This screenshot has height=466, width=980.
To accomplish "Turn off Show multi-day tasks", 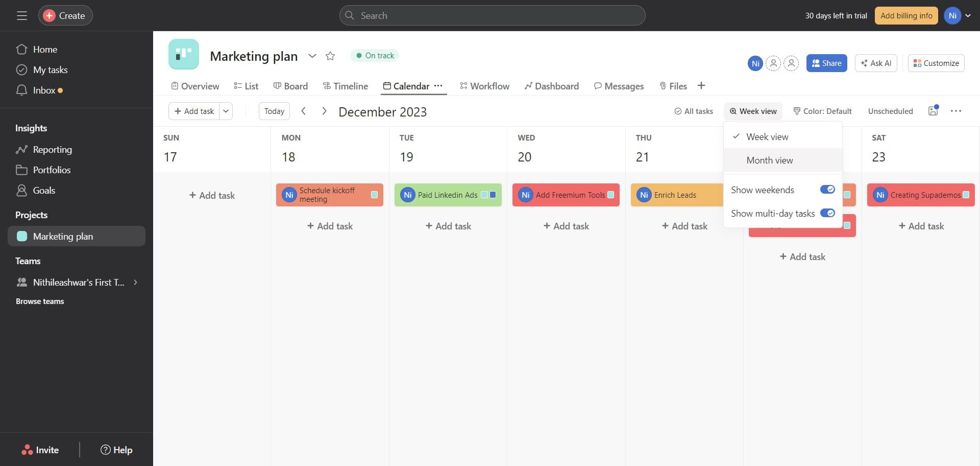I will click(x=827, y=213).
